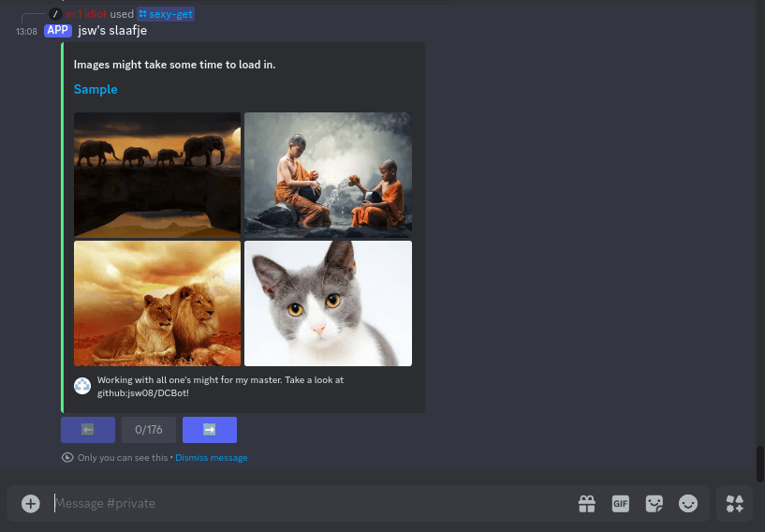765x532 pixels.
Task: Click the bot footer avatar icon
Action: [x=82, y=386]
